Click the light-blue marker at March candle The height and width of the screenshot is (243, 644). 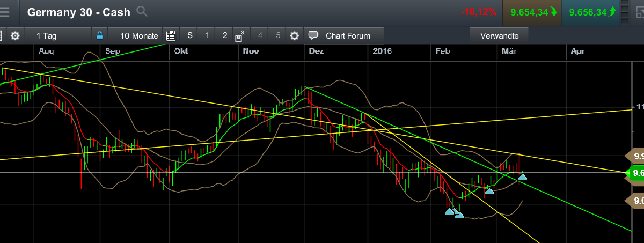522,176
